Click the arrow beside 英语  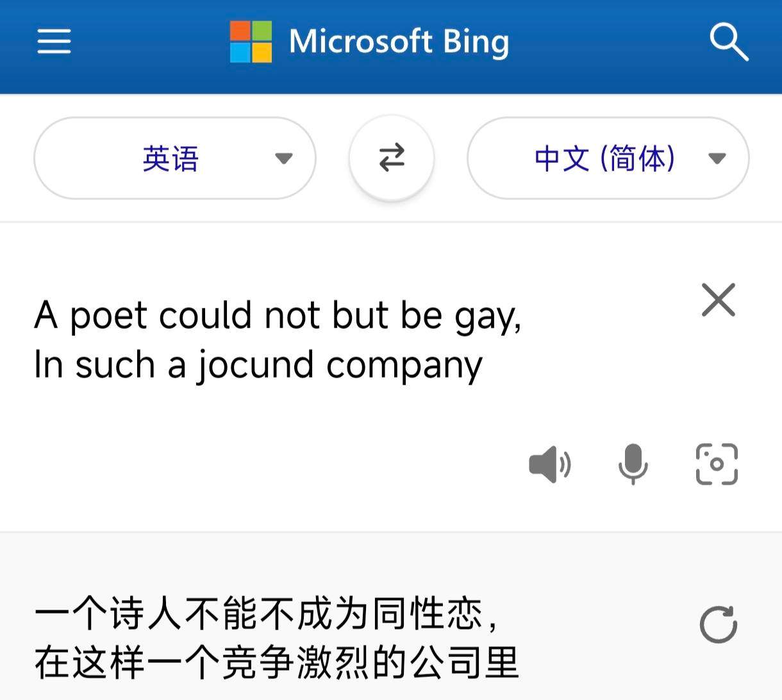[x=283, y=158]
